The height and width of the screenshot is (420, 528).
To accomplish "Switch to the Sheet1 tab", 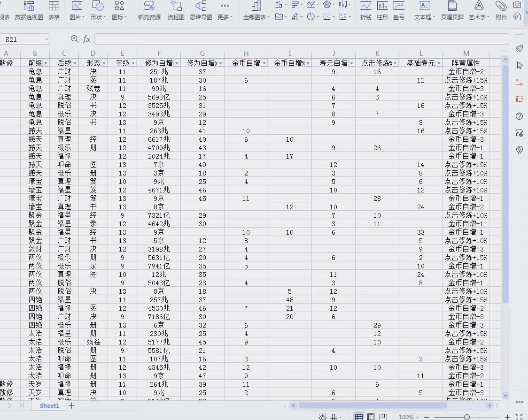I will (x=49, y=405).
